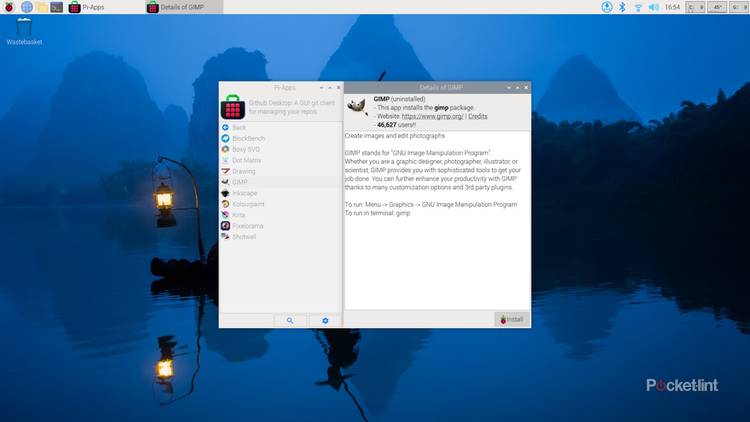Open the file manager folder icon

[x=41, y=7]
